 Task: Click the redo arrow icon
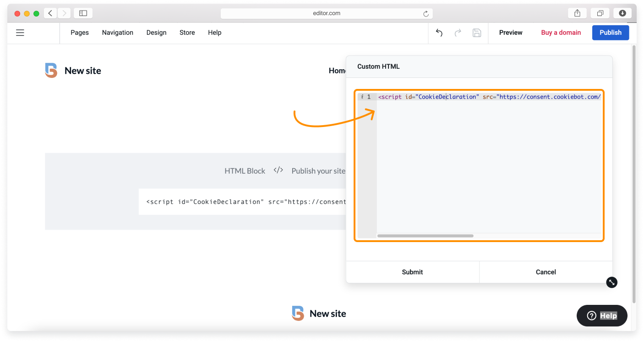coord(458,33)
